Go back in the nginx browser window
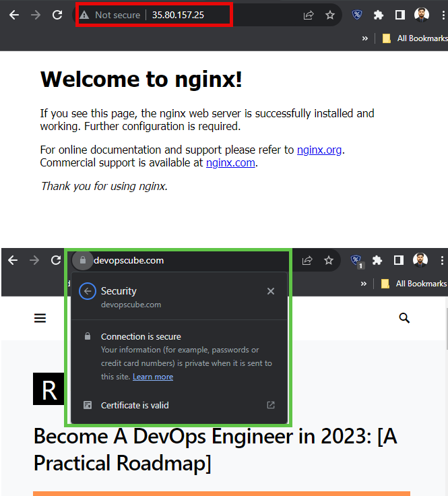Screen dimensions: 448x496 click(x=14, y=15)
